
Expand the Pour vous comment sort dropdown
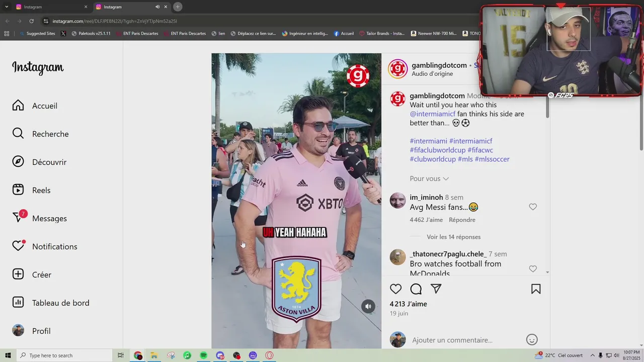(x=429, y=178)
